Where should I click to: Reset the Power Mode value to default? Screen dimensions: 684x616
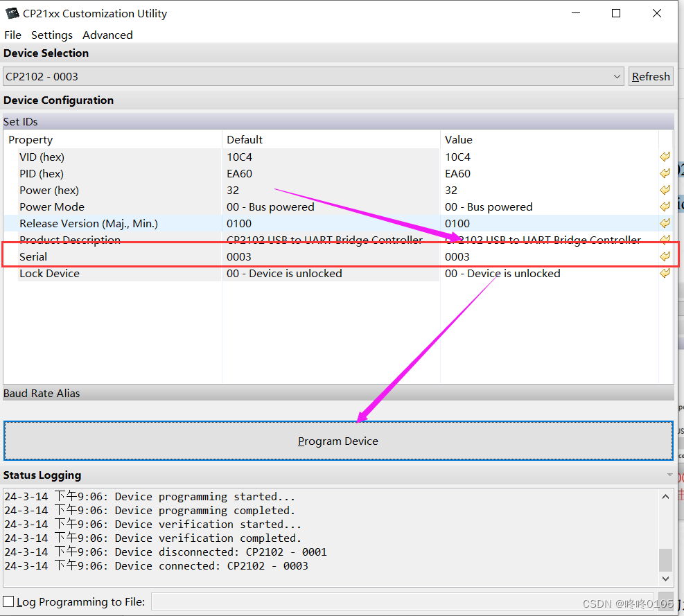(x=665, y=206)
